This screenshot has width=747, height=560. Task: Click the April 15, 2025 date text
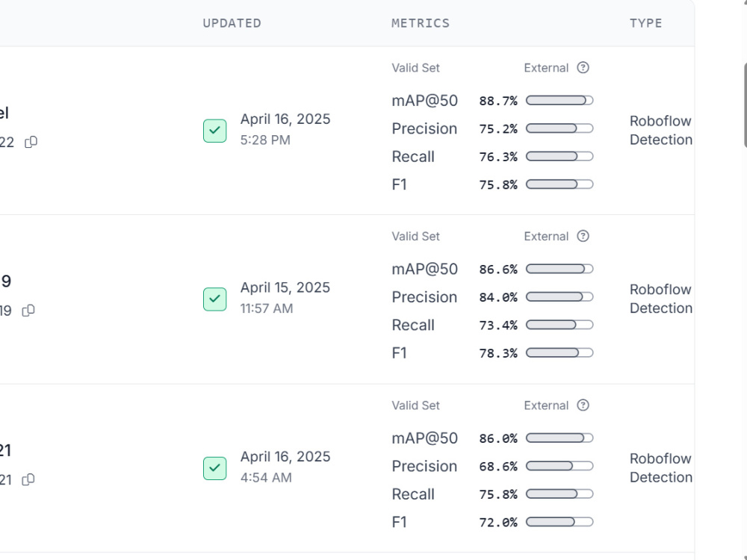(285, 287)
